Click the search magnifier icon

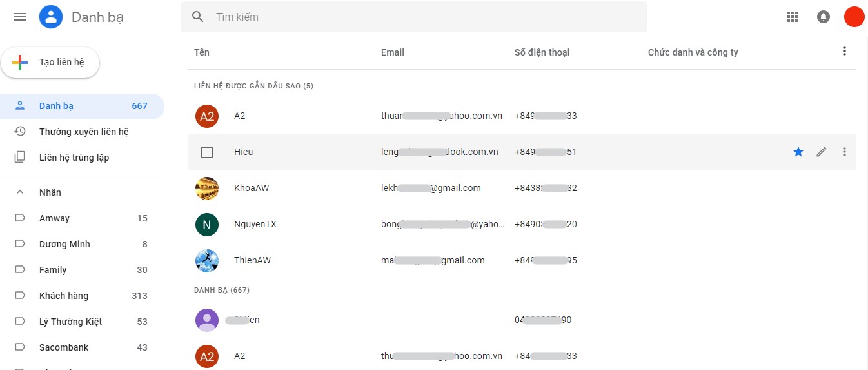pyautogui.click(x=198, y=17)
